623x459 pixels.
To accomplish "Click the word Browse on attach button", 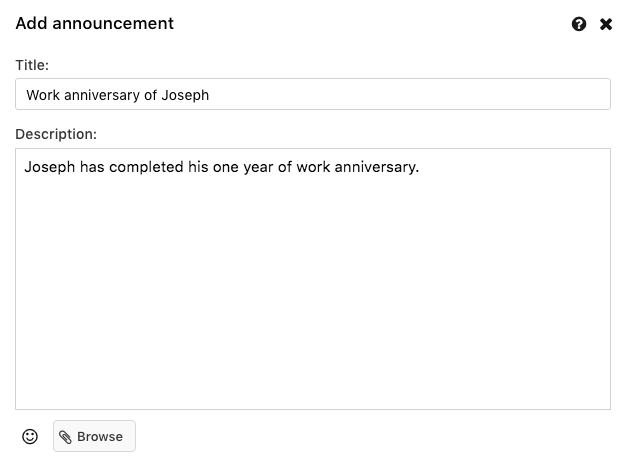I will pos(100,437).
